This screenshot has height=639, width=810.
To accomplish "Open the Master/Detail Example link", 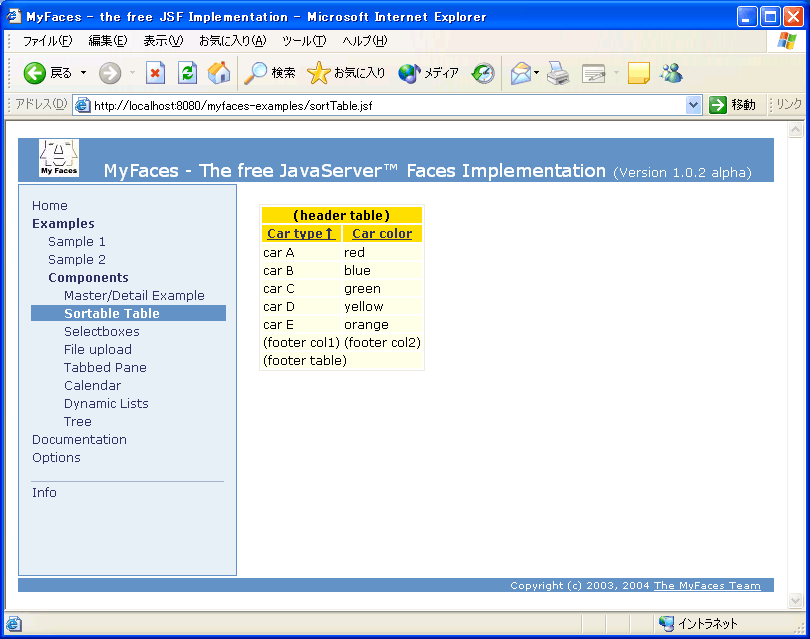I will (134, 295).
